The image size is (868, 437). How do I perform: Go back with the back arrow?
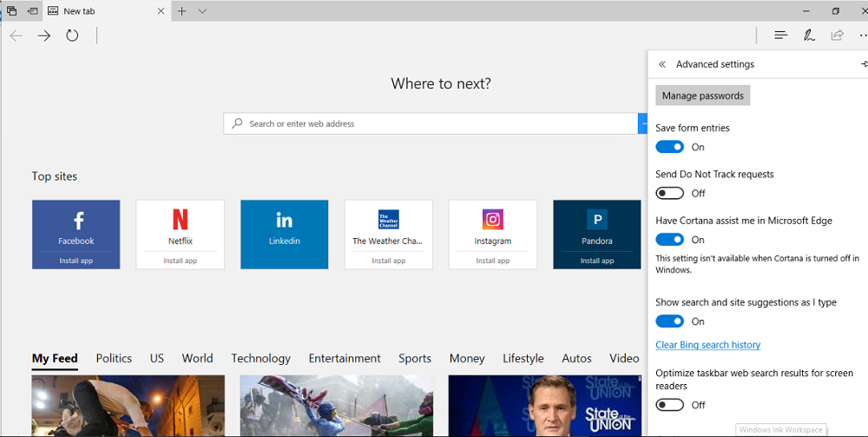[16, 36]
